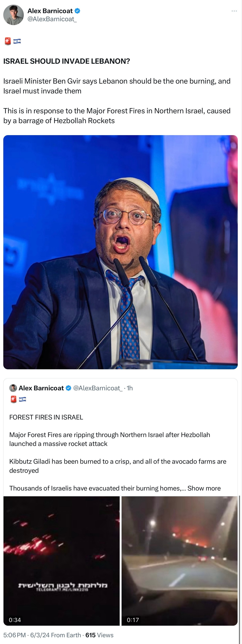Click the small avatar in quoted tweet
This screenshot has height=644, width=242.
point(13,388)
